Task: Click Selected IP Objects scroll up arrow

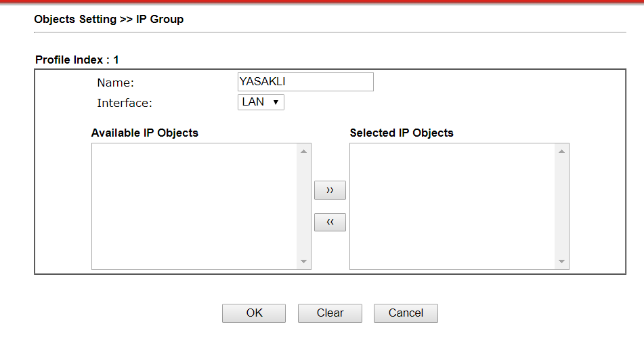Action: pyautogui.click(x=561, y=150)
